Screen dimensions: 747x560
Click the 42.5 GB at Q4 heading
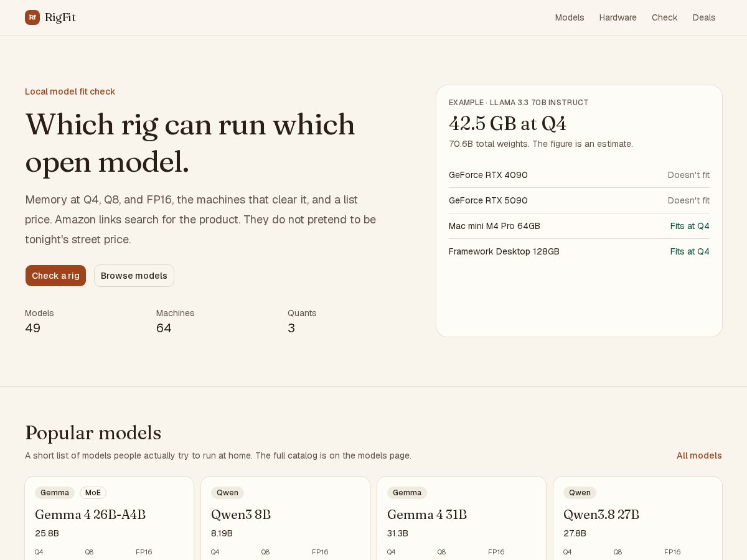(x=507, y=124)
